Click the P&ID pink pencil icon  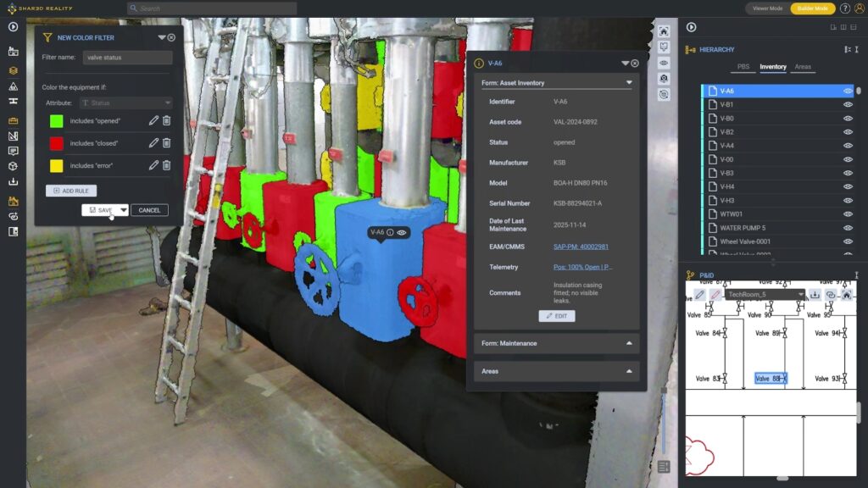point(715,294)
